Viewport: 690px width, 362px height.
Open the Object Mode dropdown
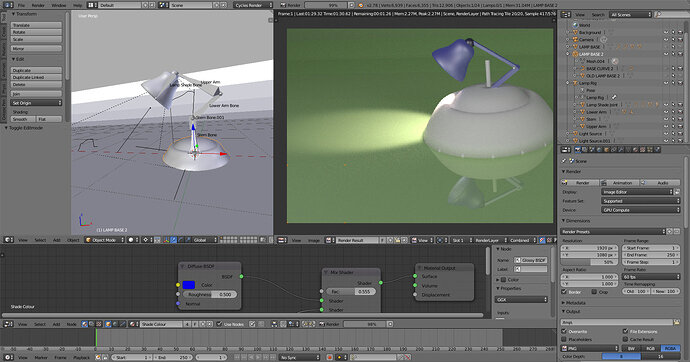pyautogui.click(x=104, y=240)
